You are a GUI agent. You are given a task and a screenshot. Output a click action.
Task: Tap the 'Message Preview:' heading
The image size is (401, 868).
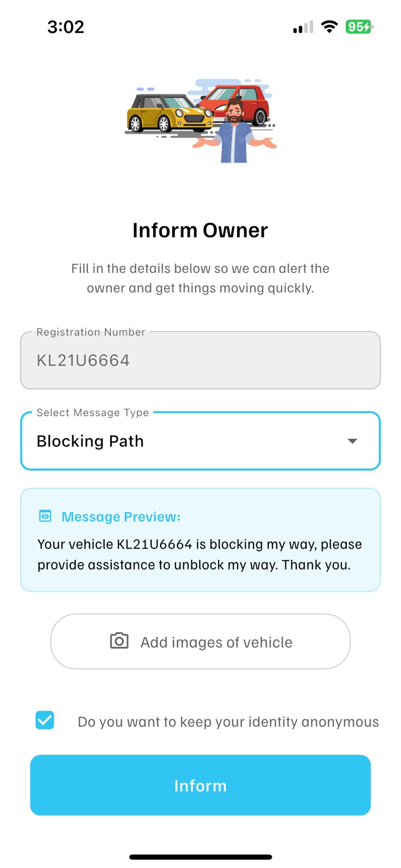(x=121, y=516)
